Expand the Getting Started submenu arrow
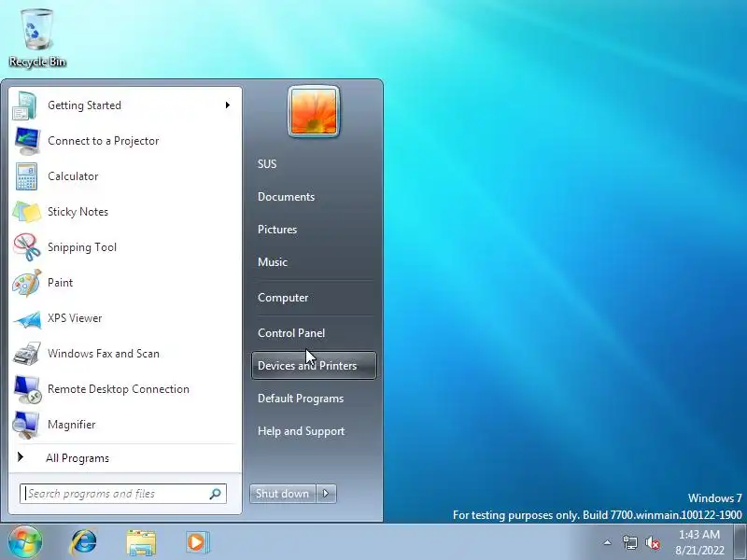 228,105
